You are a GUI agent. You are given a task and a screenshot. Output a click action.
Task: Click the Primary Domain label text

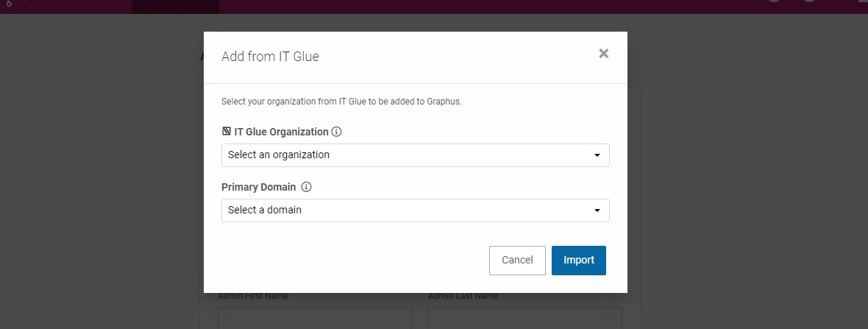point(258,187)
